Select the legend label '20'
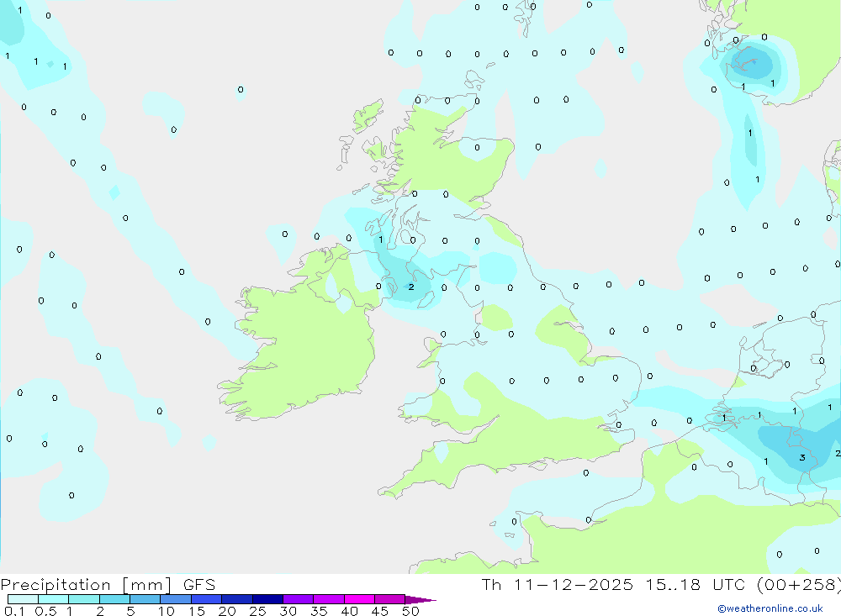841x616 pixels. tap(227, 611)
